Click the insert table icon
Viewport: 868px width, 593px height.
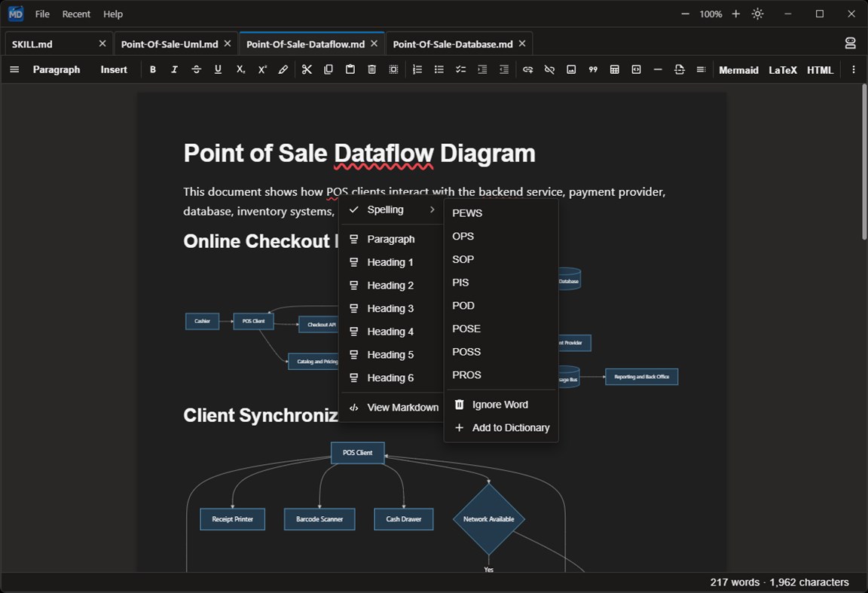pos(615,69)
